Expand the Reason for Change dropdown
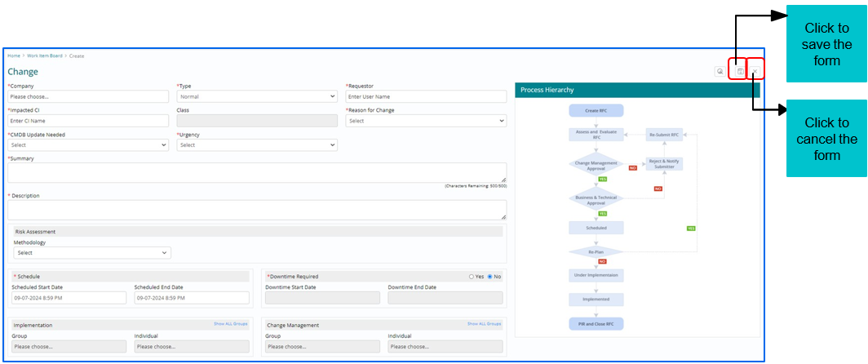The height and width of the screenshot is (364, 868). (x=425, y=121)
